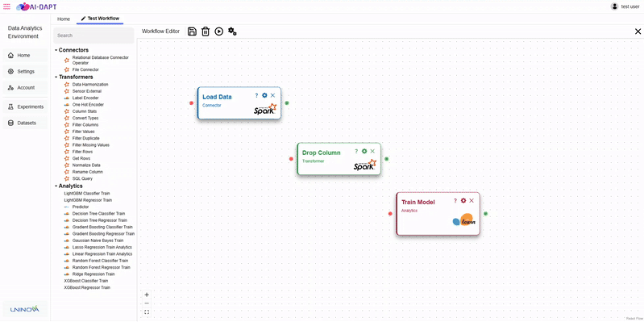Open settings gear on the Load Data node
Screen dimensions: 644x322
264,95
